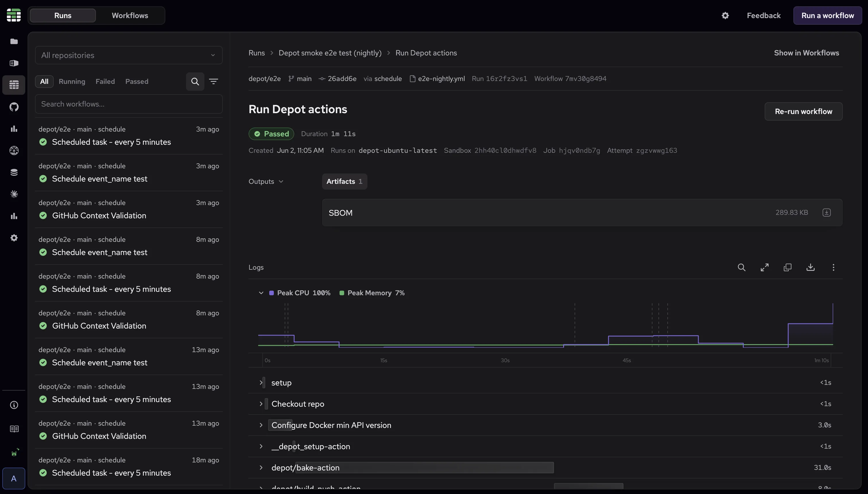Click the purple Peak CPU color square

[272, 293]
